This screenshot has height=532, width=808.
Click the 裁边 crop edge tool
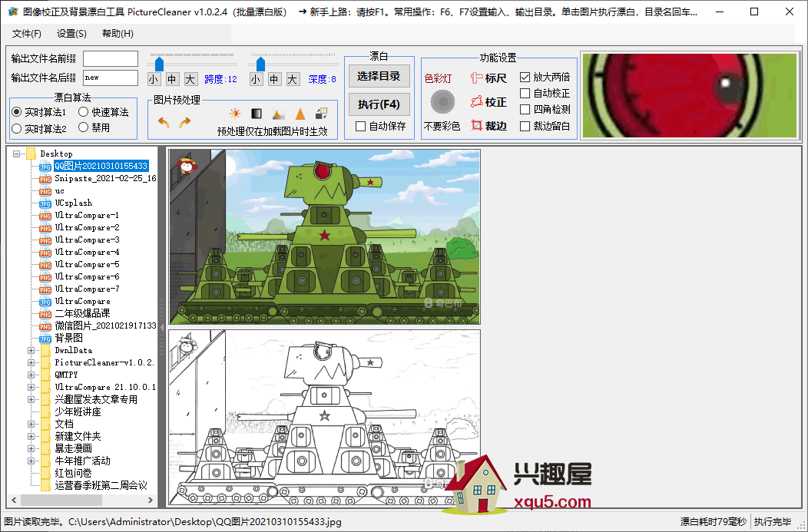(488, 126)
